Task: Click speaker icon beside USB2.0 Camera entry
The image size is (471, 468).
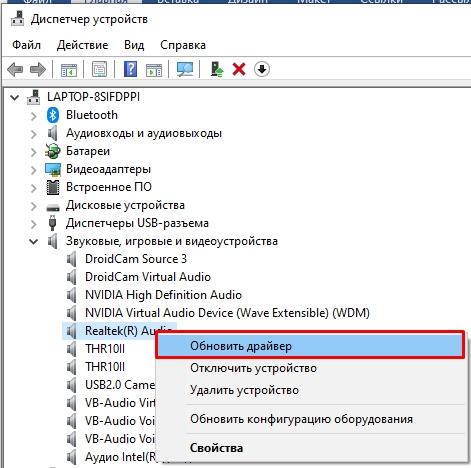Action: (x=72, y=385)
